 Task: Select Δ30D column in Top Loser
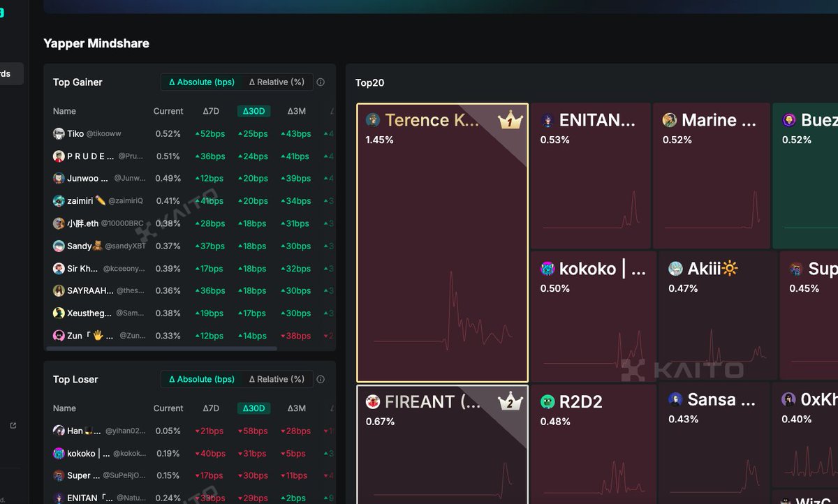click(x=253, y=408)
